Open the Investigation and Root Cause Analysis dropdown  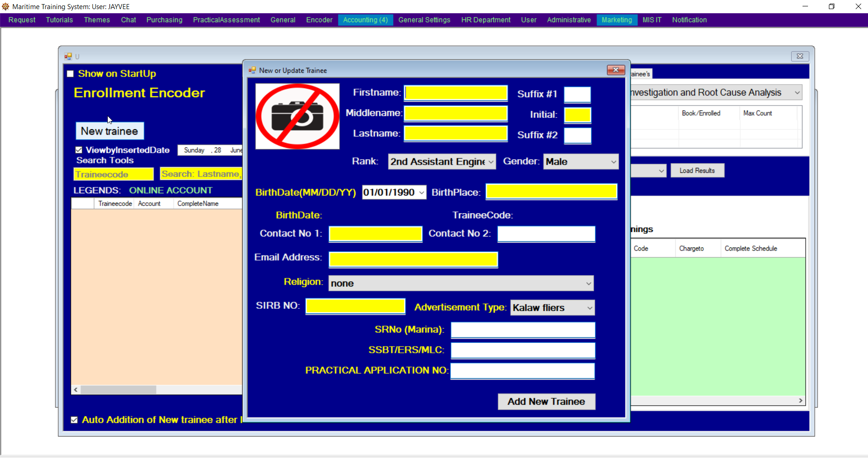[x=797, y=92]
